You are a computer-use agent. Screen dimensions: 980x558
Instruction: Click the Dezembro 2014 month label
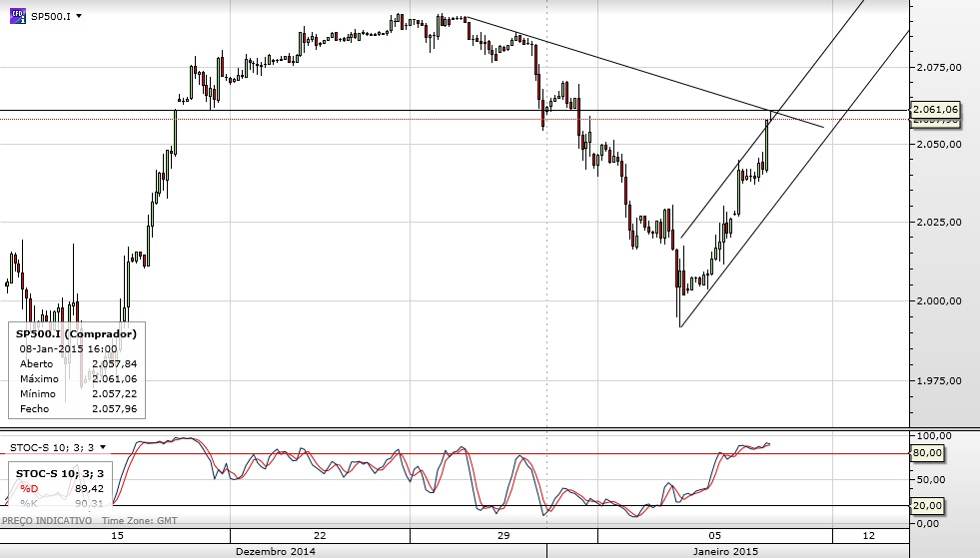[275, 551]
